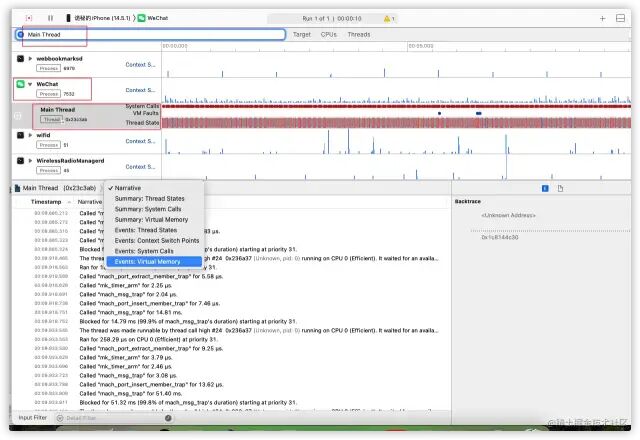Sort by the Timestamp column header

pos(46,202)
